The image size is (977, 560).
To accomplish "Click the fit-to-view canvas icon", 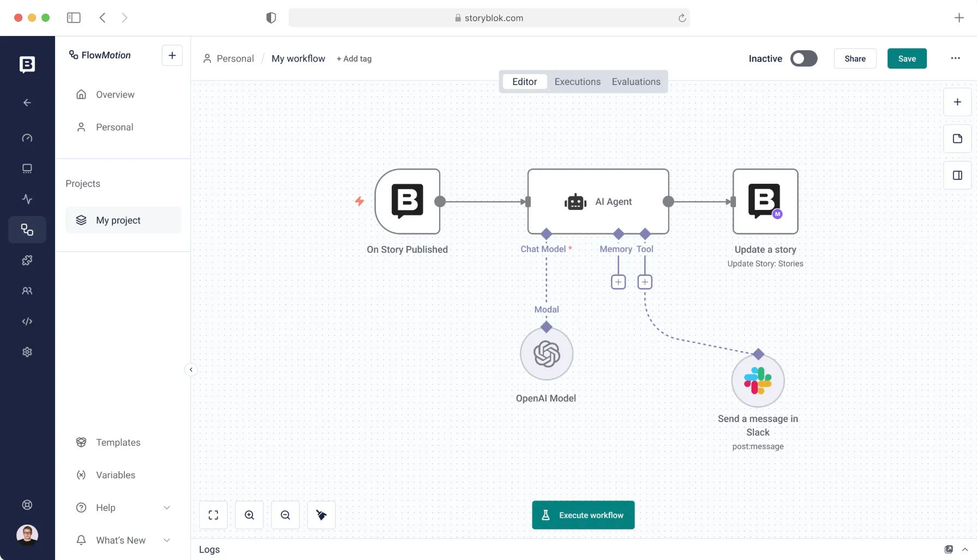I will (213, 515).
